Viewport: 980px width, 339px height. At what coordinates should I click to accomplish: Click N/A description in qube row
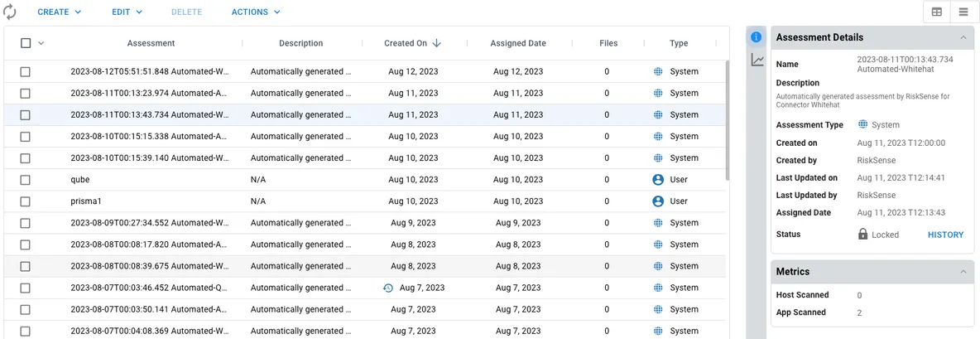(x=258, y=180)
